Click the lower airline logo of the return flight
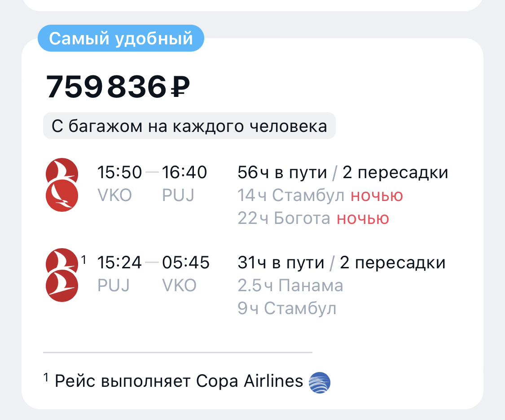 pos(62,286)
